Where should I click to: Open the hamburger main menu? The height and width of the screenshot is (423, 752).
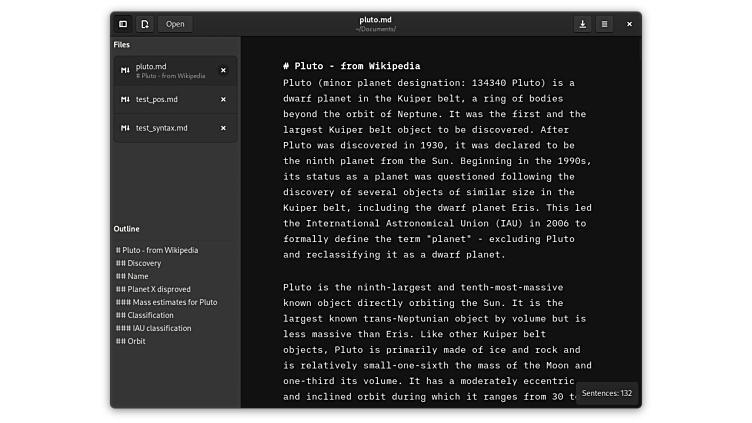(604, 24)
